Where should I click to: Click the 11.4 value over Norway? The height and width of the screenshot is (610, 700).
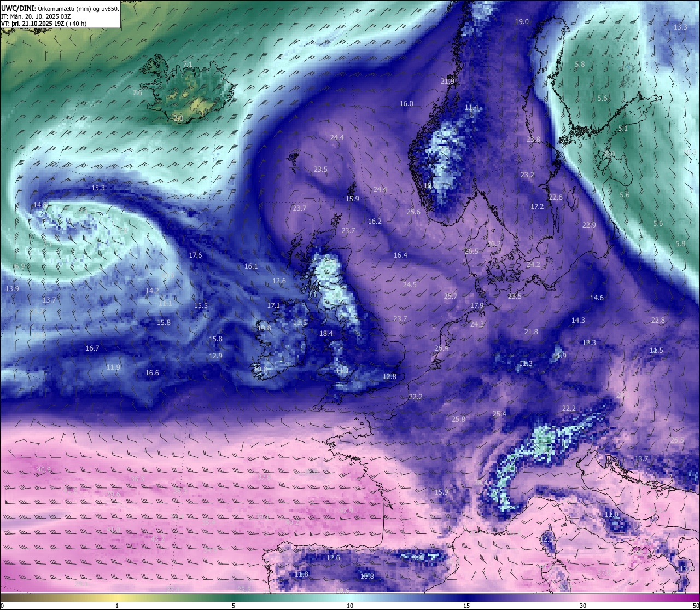pyautogui.click(x=471, y=108)
